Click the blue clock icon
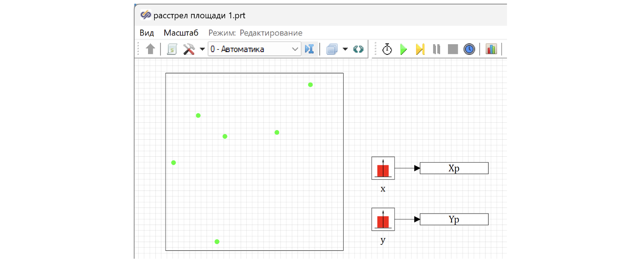The height and width of the screenshot is (261, 644). (x=469, y=49)
